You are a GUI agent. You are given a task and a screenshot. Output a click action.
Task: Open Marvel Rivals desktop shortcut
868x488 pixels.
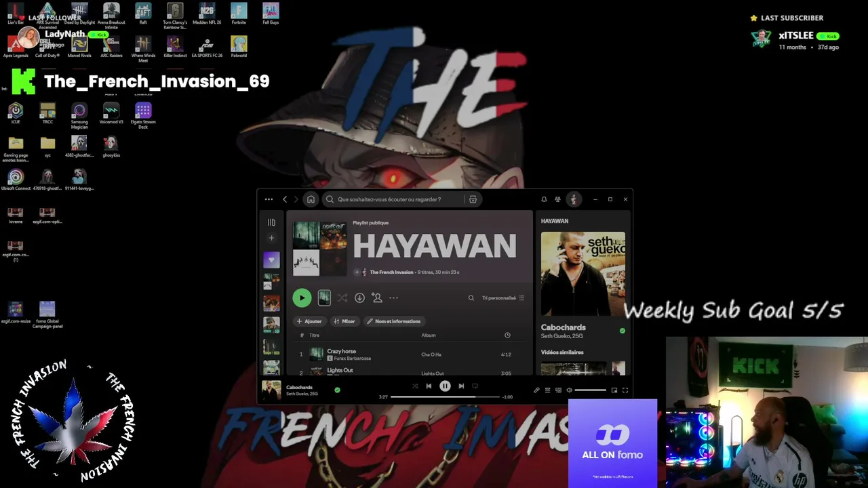pos(79,46)
